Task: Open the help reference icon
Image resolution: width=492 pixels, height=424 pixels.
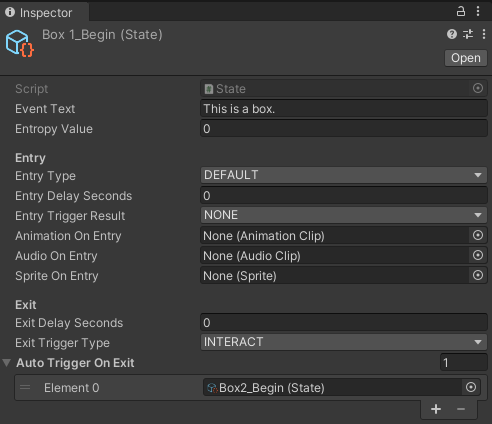Action: pos(452,34)
